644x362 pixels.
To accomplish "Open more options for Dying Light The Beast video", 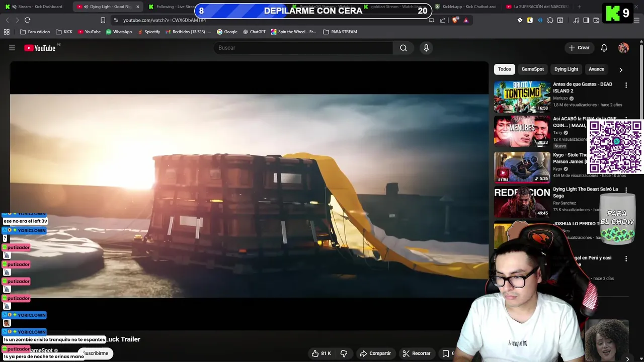I will point(626,190).
